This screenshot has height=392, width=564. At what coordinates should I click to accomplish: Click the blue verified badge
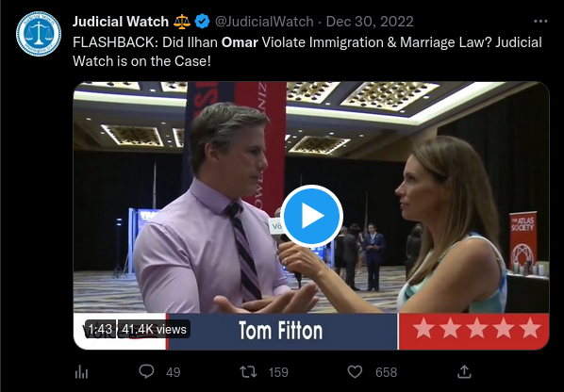pyautogui.click(x=202, y=22)
